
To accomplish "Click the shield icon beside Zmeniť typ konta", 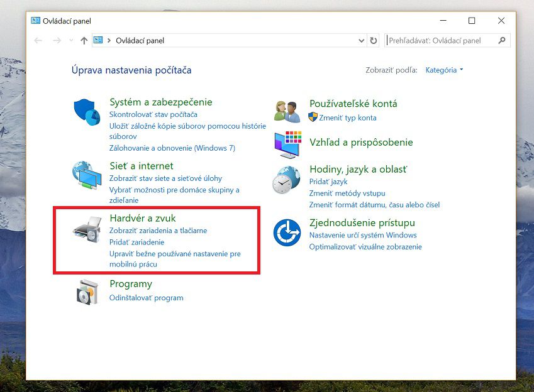I will coord(313,117).
